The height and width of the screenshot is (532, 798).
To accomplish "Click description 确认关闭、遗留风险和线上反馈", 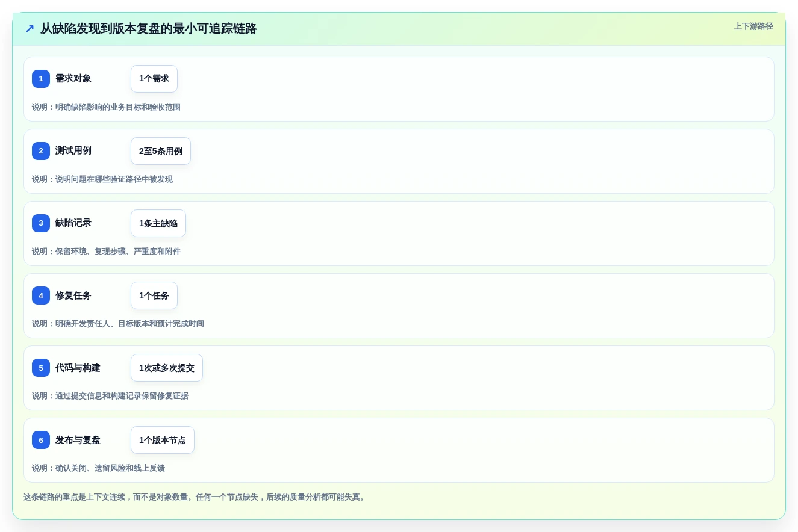I will tap(110, 468).
